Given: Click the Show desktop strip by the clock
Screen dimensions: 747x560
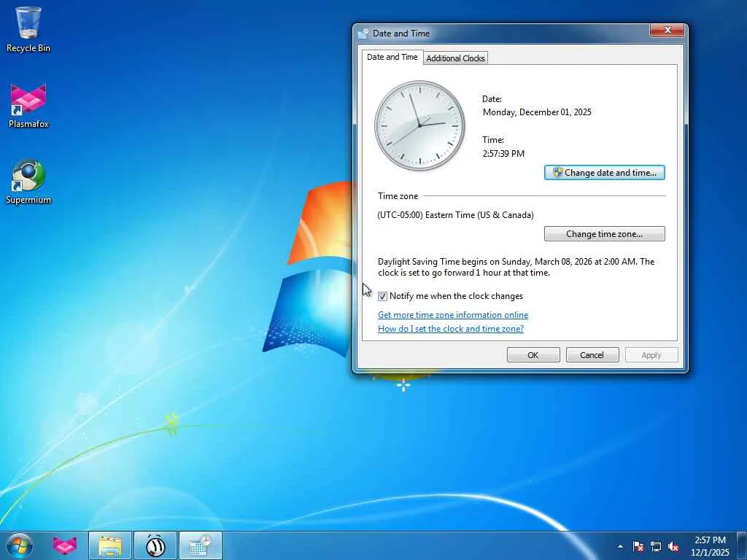Looking at the screenshot, I should click(x=743, y=545).
